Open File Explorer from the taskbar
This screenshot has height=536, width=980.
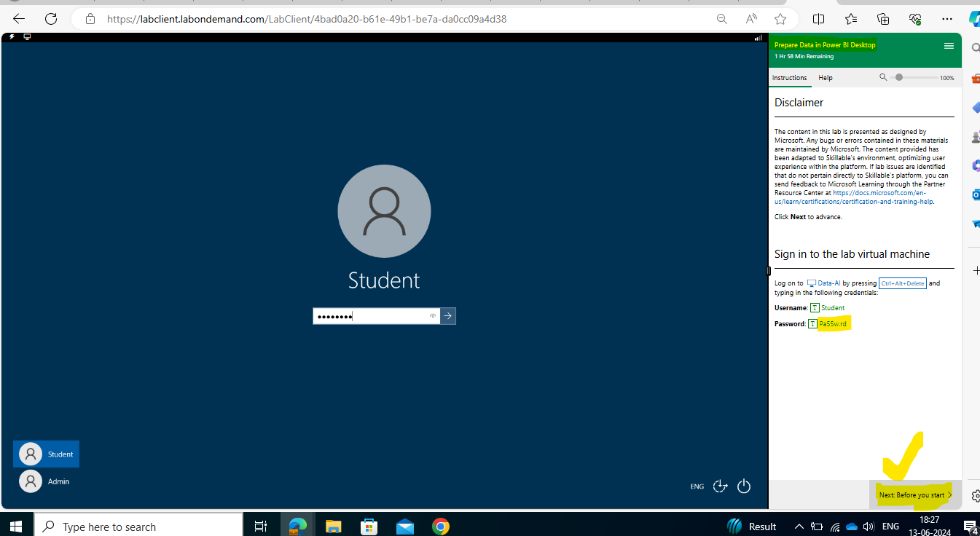pyautogui.click(x=333, y=526)
